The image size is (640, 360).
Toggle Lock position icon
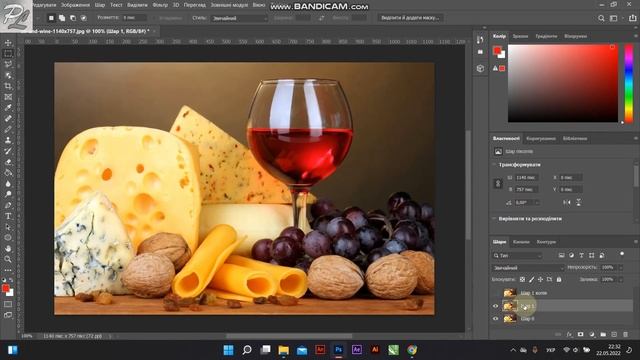point(540,280)
